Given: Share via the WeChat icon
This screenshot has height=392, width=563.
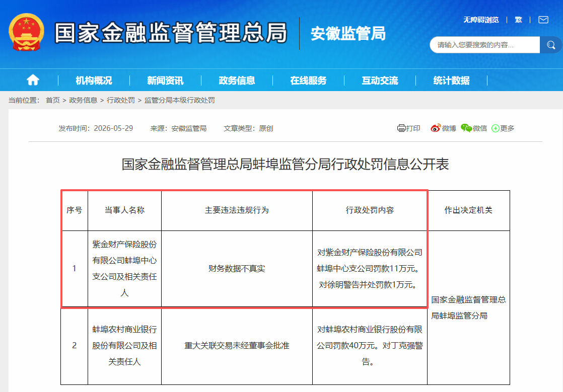Looking at the screenshot, I should tap(466, 128).
